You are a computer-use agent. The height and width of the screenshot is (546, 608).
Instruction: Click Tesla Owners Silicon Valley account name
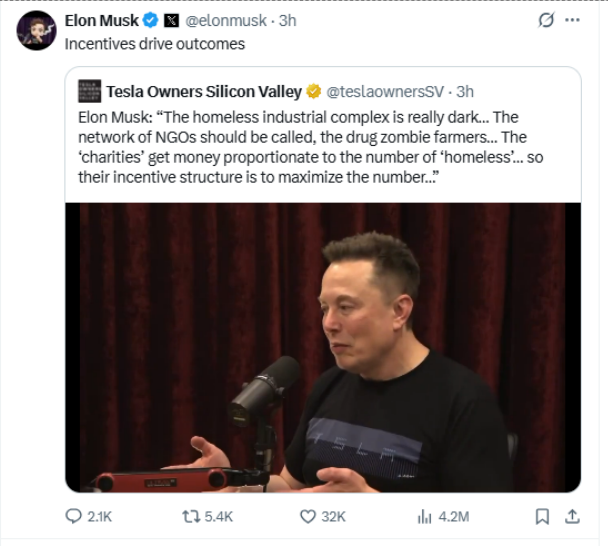coord(203,91)
